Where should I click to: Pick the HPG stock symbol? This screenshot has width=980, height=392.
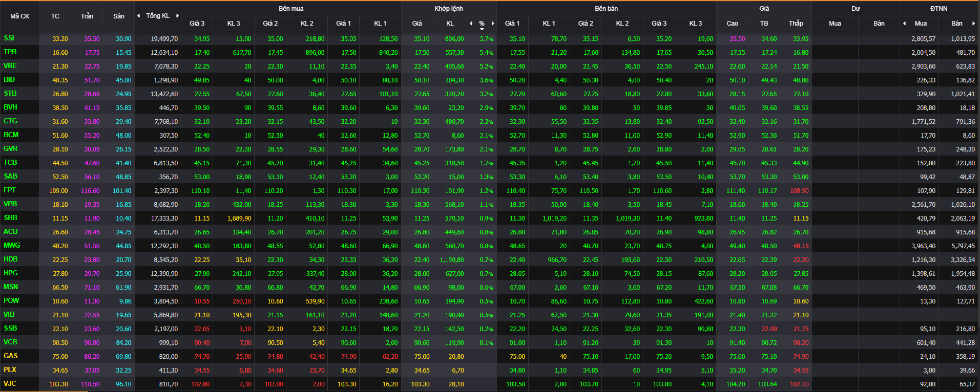(11, 273)
